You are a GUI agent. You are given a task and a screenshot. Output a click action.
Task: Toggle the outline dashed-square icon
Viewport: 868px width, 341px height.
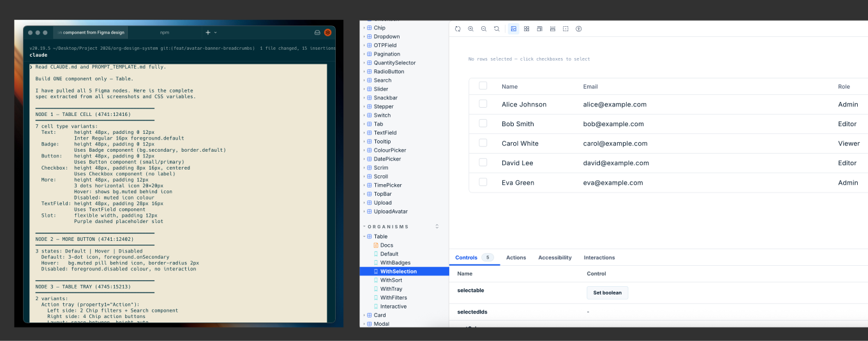coord(565,29)
